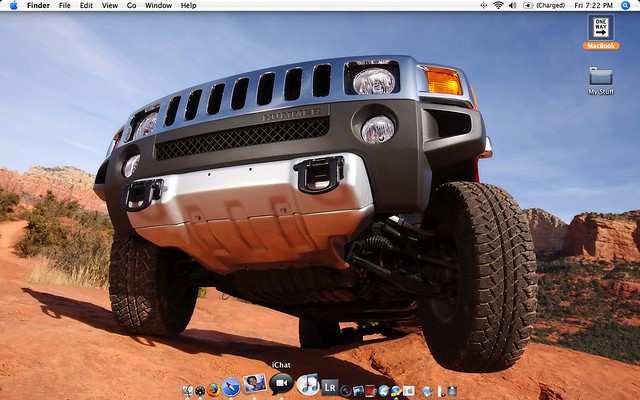Open the View menu

(x=109, y=5)
